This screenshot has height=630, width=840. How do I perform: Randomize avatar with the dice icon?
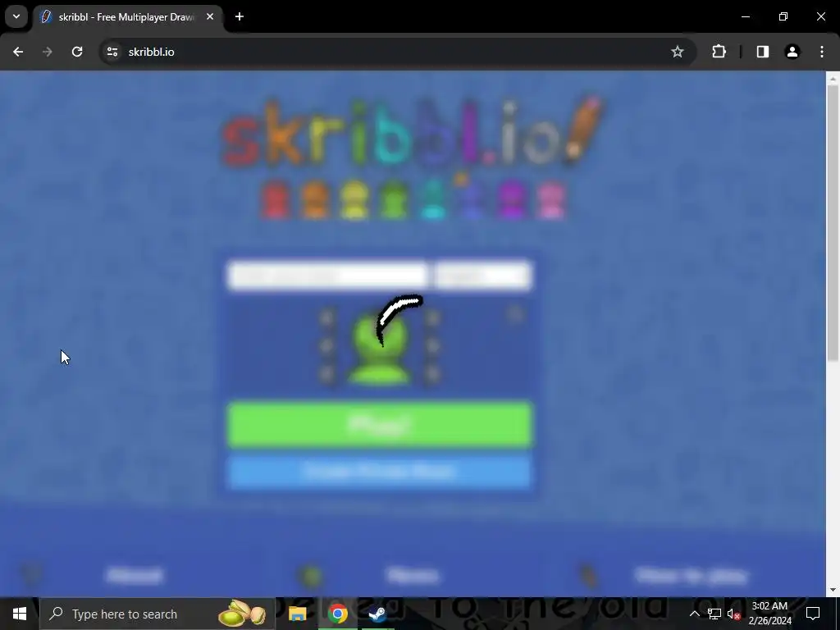(x=515, y=314)
